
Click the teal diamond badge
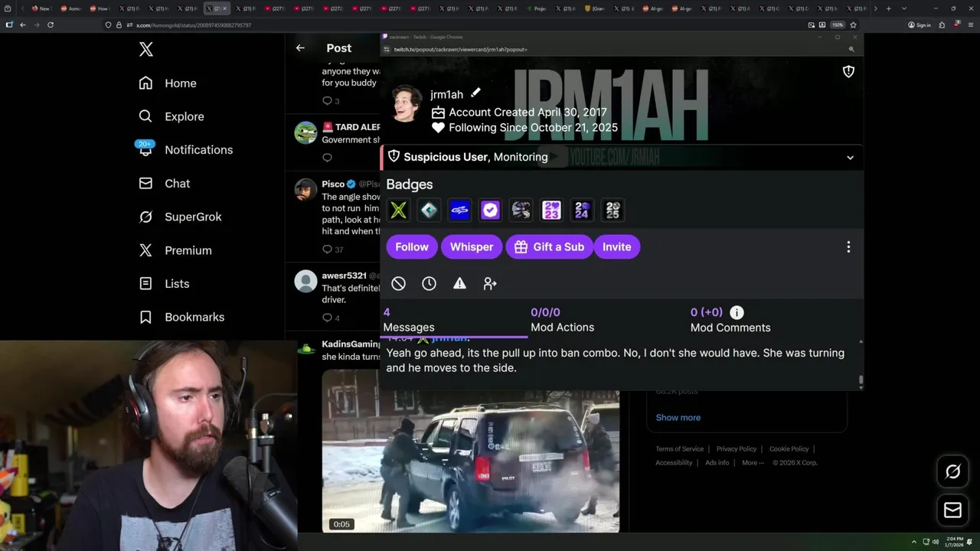[429, 210]
